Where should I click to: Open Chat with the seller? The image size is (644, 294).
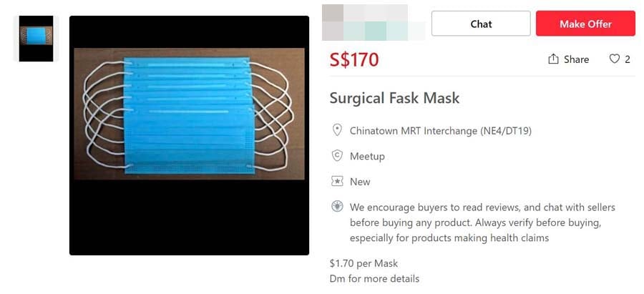(x=481, y=24)
